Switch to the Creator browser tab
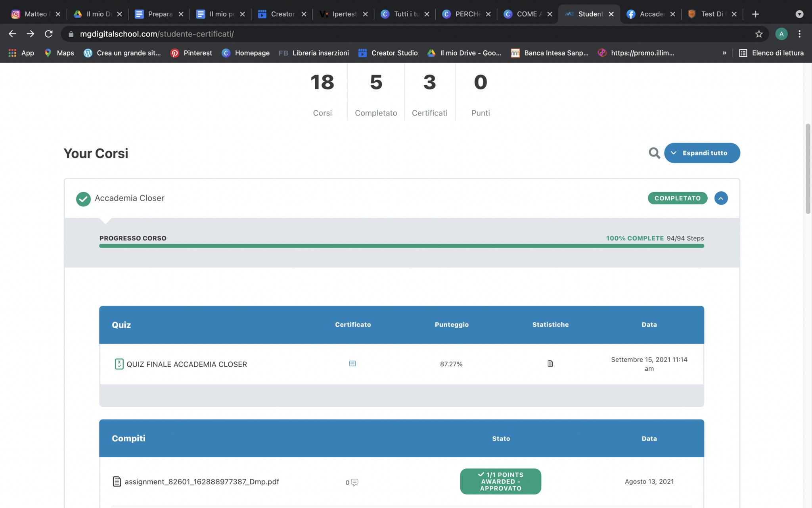812x508 pixels. click(282, 14)
